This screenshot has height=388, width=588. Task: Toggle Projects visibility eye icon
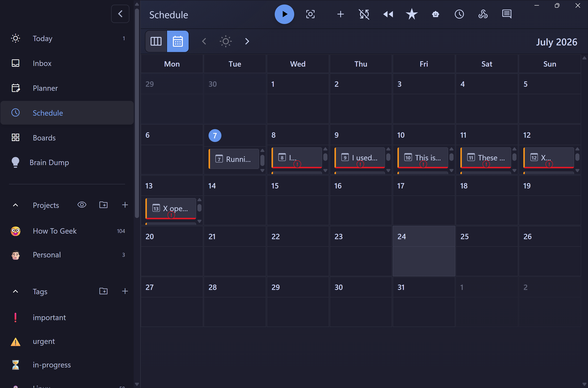[82, 205]
